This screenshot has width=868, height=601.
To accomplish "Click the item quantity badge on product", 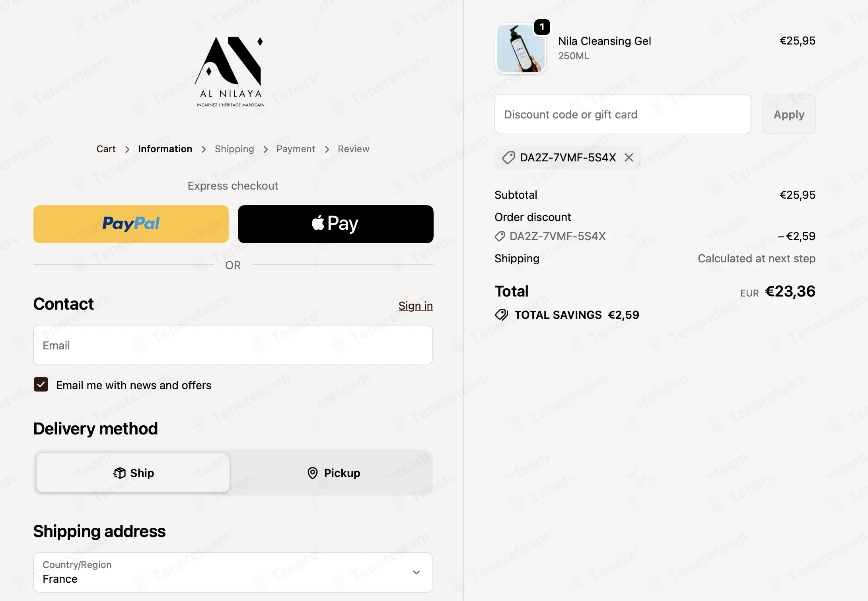I will click(x=542, y=27).
